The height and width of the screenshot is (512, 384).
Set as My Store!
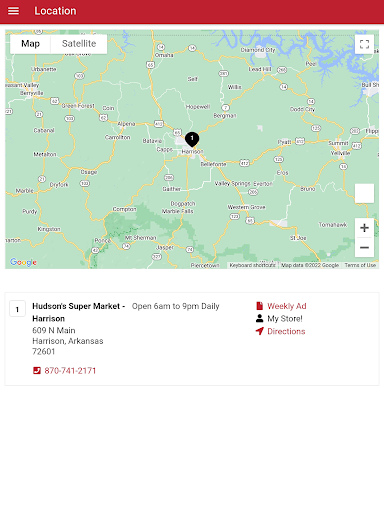pos(285,319)
